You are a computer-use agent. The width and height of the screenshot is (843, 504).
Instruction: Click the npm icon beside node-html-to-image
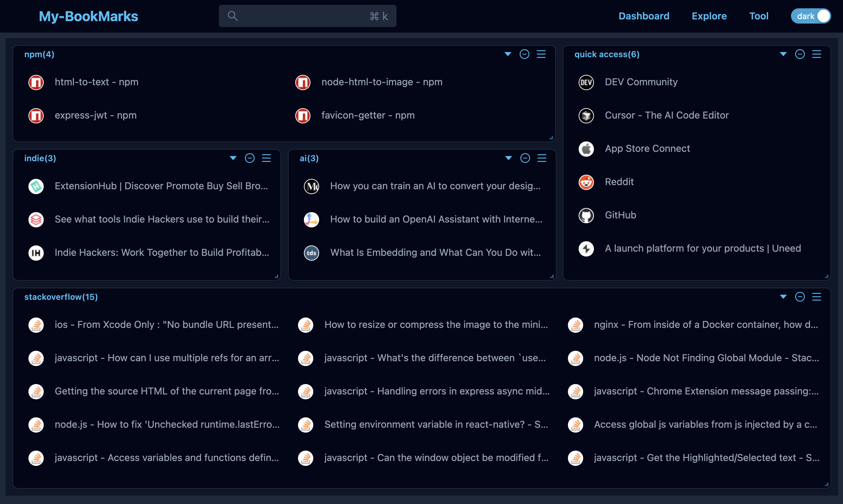[303, 82]
